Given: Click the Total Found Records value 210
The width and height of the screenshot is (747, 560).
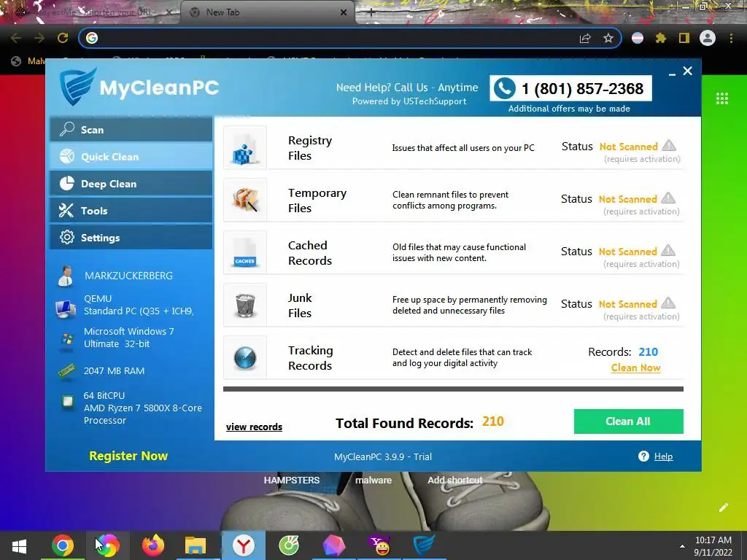Looking at the screenshot, I should coord(492,421).
